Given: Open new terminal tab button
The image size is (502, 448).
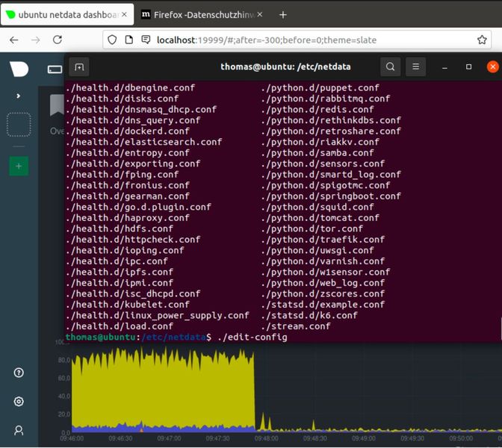Looking at the screenshot, I should pos(79,67).
